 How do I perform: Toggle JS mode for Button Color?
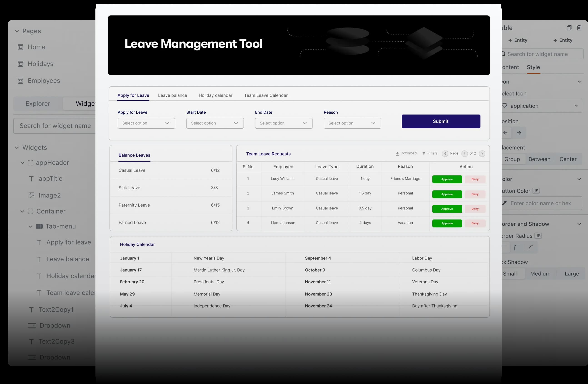536,191
